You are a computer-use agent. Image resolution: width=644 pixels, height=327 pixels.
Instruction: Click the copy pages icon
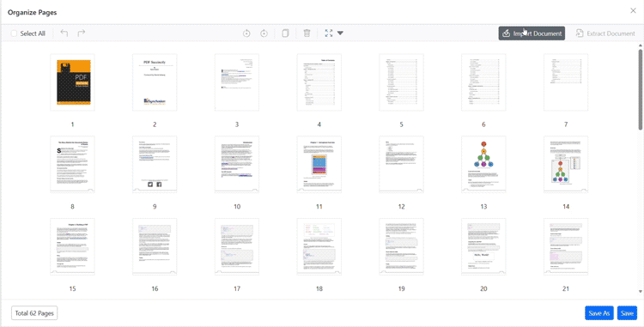285,33
